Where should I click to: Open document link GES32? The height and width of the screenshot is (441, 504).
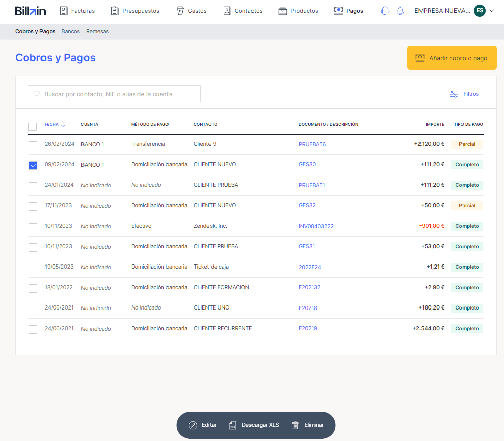click(307, 205)
